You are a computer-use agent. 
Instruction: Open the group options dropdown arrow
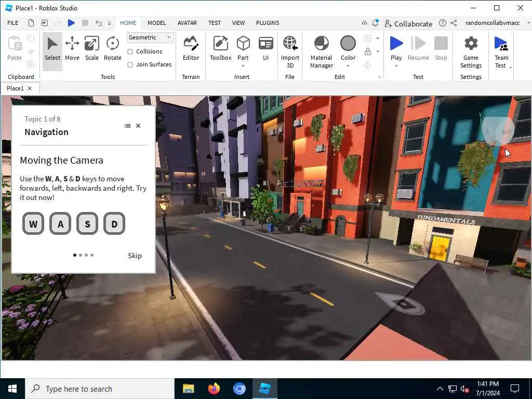[378, 38]
